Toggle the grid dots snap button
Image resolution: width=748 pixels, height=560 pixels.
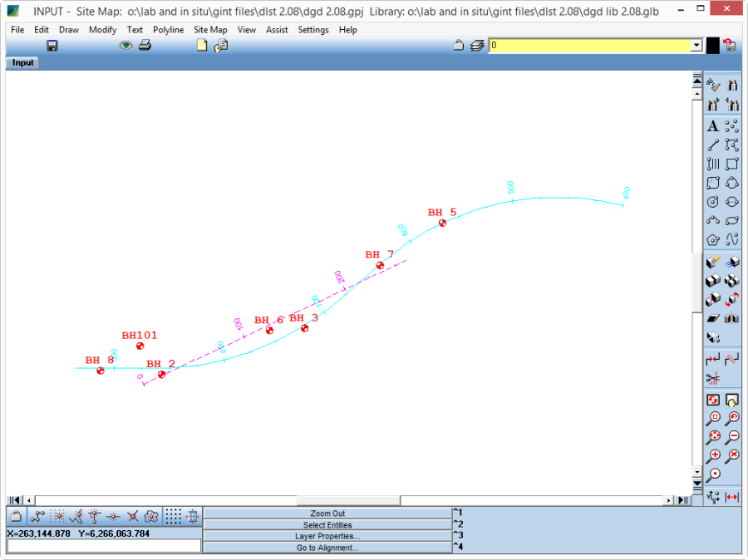pos(173,516)
